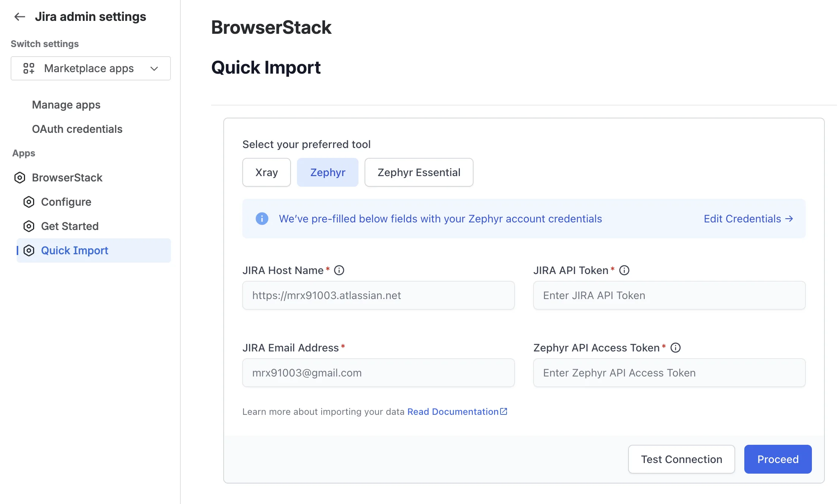The height and width of the screenshot is (504, 840).
Task: Open Manage apps in sidebar
Action: (66, 105)
